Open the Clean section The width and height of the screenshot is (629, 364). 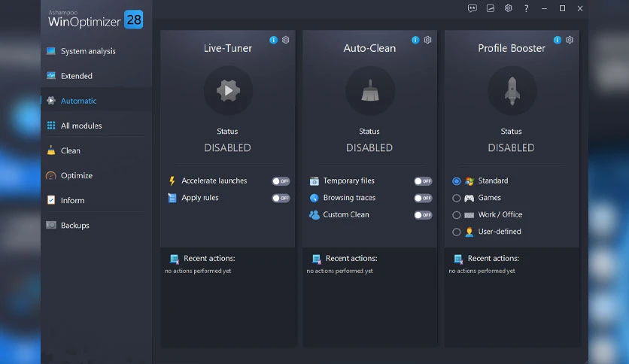click(96, 150)
